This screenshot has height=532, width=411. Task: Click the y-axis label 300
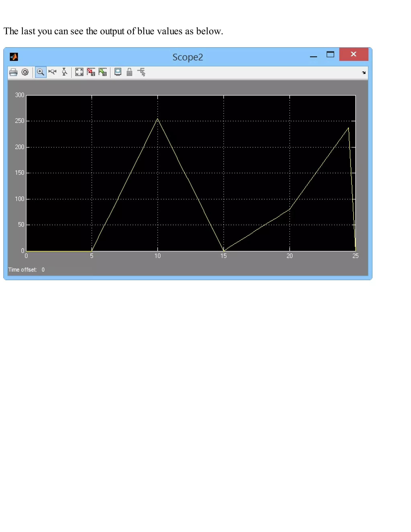pyautogui.click(x=19, y=95)
